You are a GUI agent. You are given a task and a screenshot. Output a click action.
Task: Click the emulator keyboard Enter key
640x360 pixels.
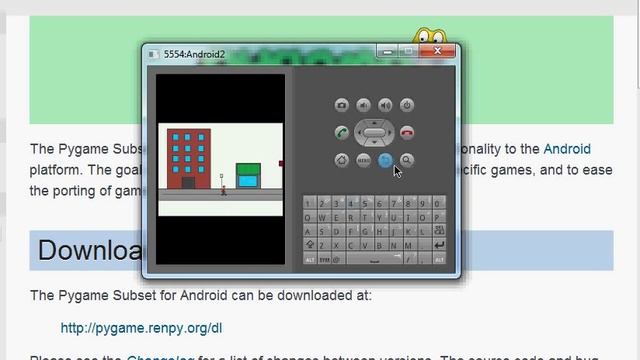pos(439,245)
